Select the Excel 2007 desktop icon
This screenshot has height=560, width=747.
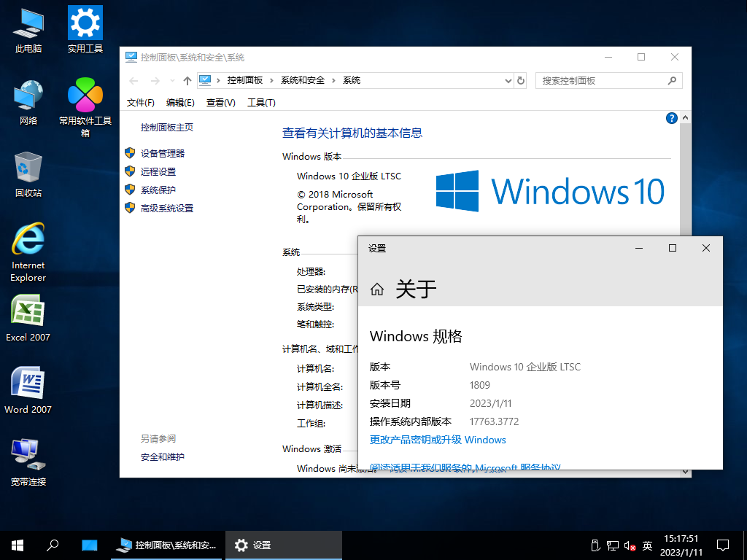(x=28, y=318)
